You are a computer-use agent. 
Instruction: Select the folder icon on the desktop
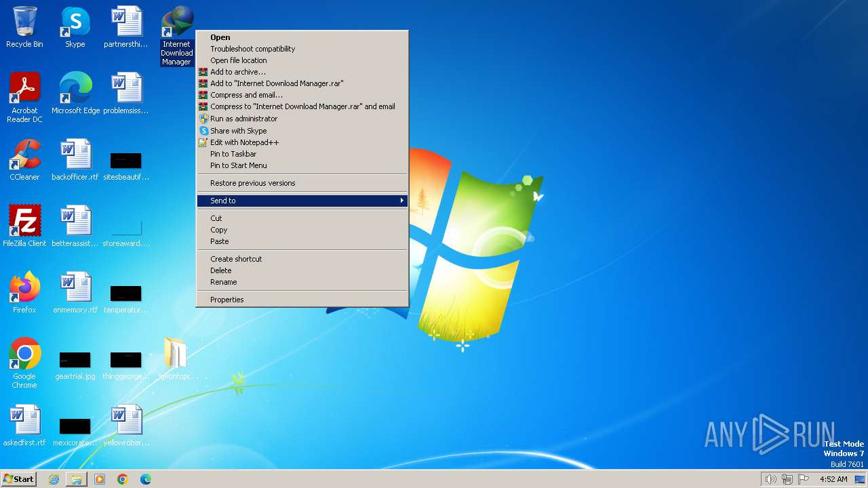click(176, 359)
